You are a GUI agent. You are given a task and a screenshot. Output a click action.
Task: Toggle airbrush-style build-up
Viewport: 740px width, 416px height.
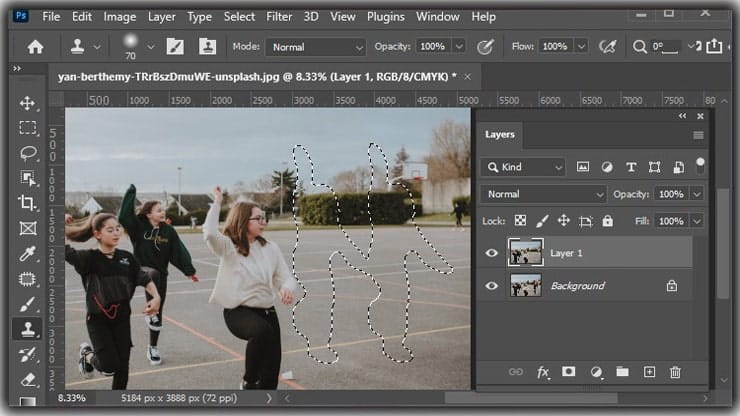pos(608,47)
